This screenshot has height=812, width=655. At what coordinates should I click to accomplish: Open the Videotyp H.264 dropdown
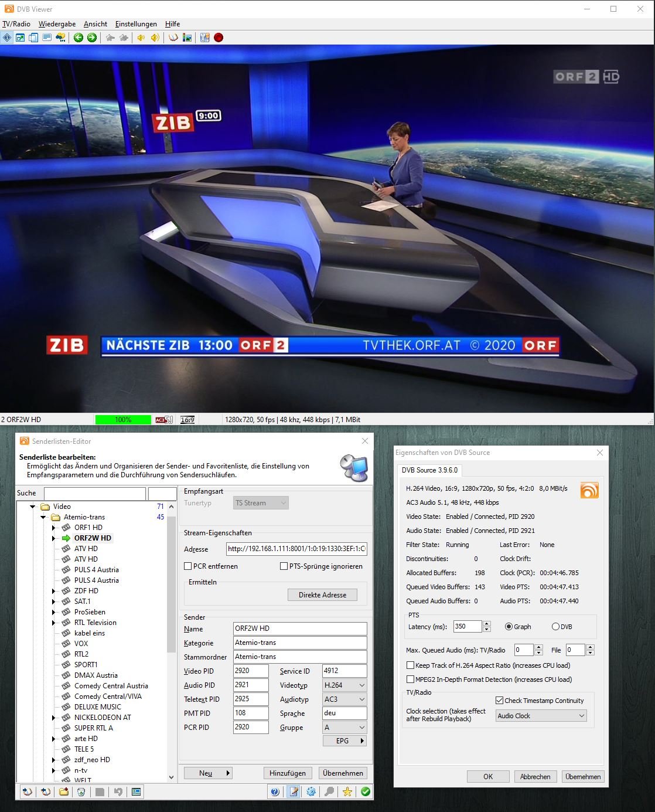pyautogui.click(x=344, y=685)
